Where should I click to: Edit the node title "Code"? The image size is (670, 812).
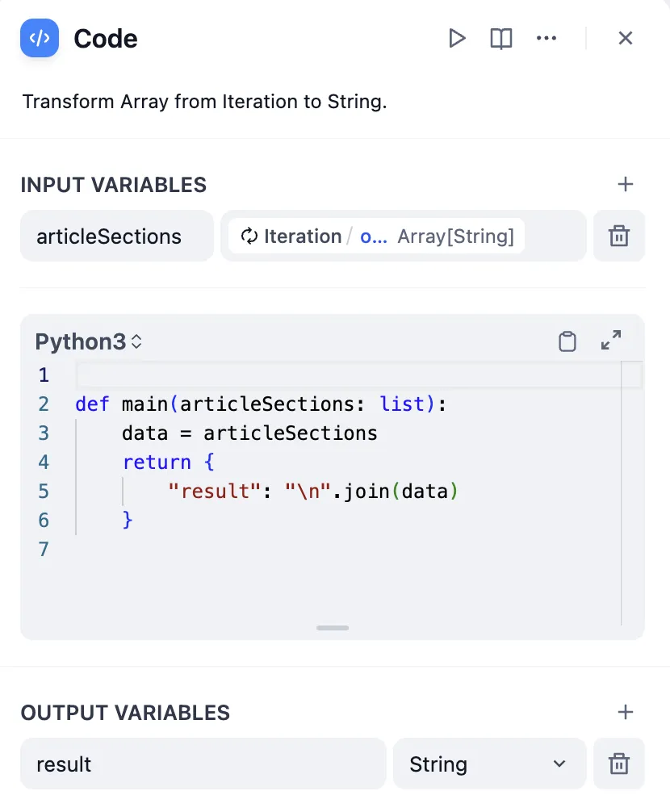click(106, 39)
